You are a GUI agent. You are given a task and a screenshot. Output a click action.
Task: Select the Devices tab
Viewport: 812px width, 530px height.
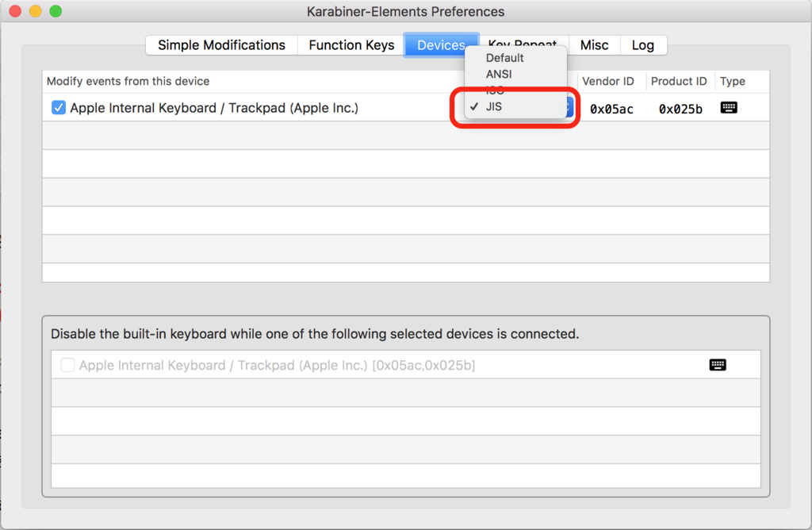pos(441,45)
